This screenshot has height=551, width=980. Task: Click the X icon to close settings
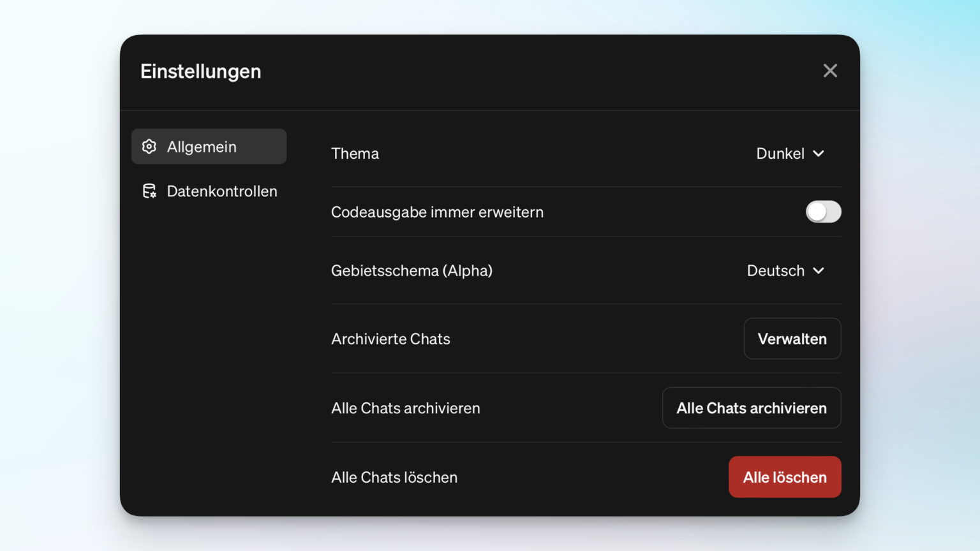coord(830,70)
